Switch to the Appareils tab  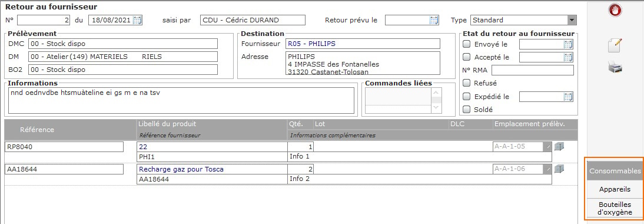[x=615, y=189]
